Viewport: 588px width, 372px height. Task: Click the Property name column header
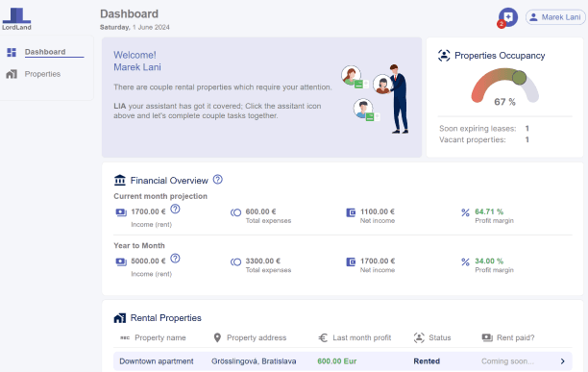[160, 337]
